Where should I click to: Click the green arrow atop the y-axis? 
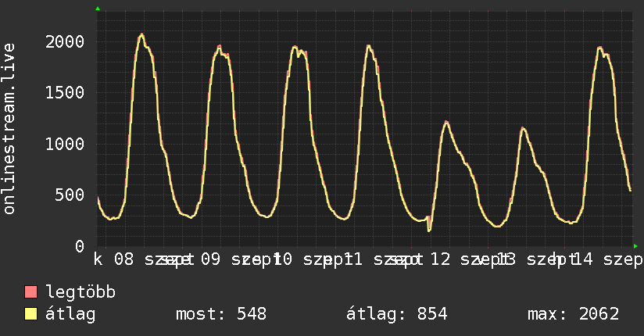98,9
